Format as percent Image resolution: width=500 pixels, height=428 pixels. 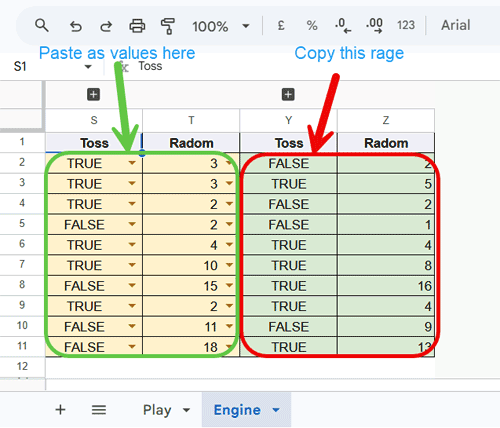(x=312, y=25)
